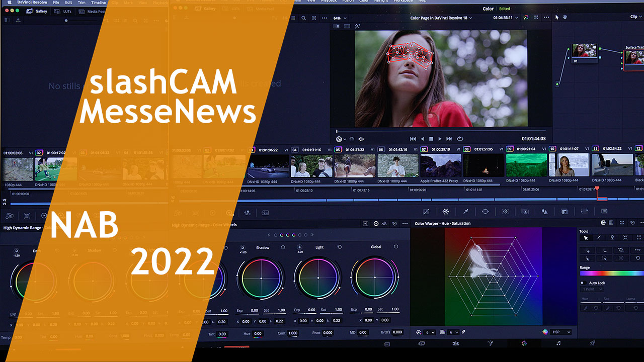Viewport: 644px width, 362px height.
Task: Toggle the split-screen viewer mode icon
Action: [x=347, y=26]
